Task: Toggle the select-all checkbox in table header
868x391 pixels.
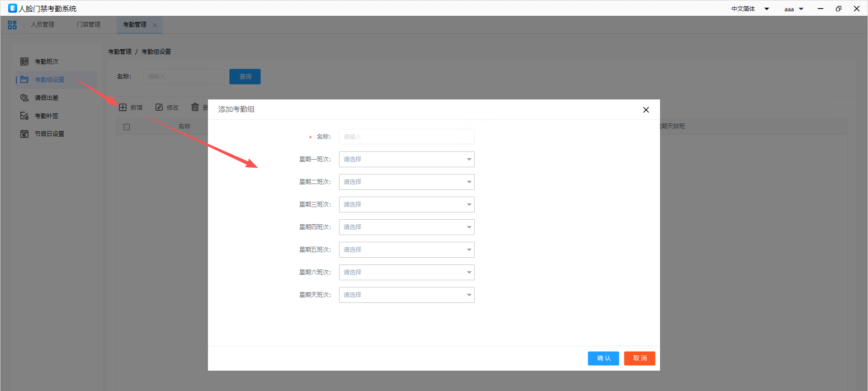Action: click(x=127, y=127)
